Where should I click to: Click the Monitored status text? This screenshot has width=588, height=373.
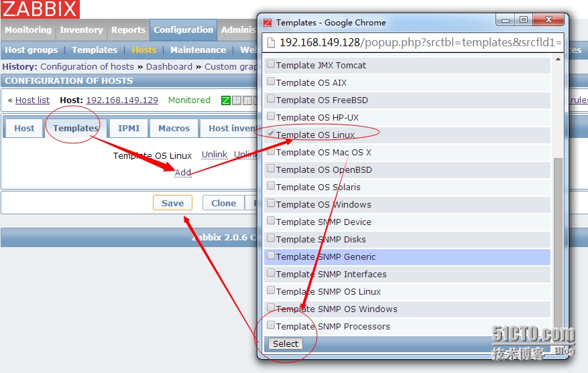(189, 100)
